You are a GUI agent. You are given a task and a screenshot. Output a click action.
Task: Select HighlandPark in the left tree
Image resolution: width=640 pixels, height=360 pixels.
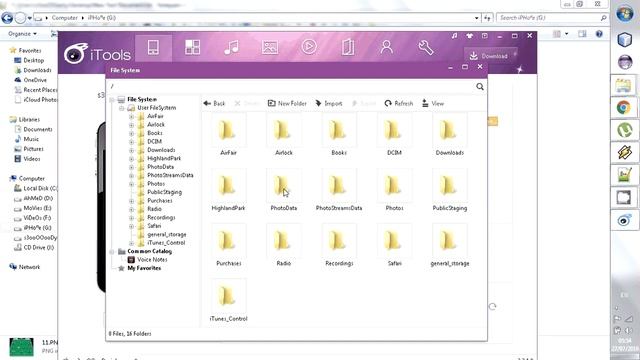point(164,158)
